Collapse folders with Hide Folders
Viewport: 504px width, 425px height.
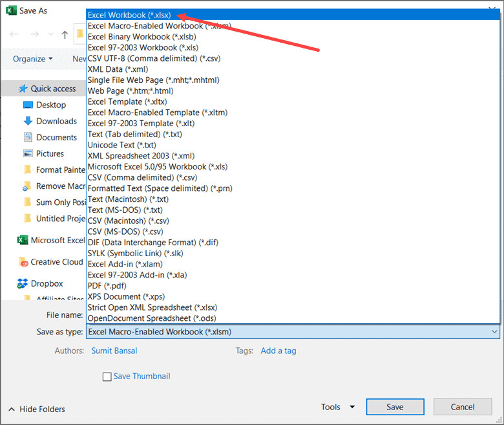tap(37, 409)
